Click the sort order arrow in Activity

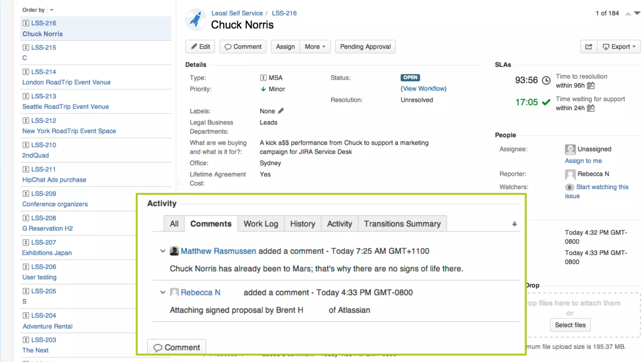[x=514, y=224]
